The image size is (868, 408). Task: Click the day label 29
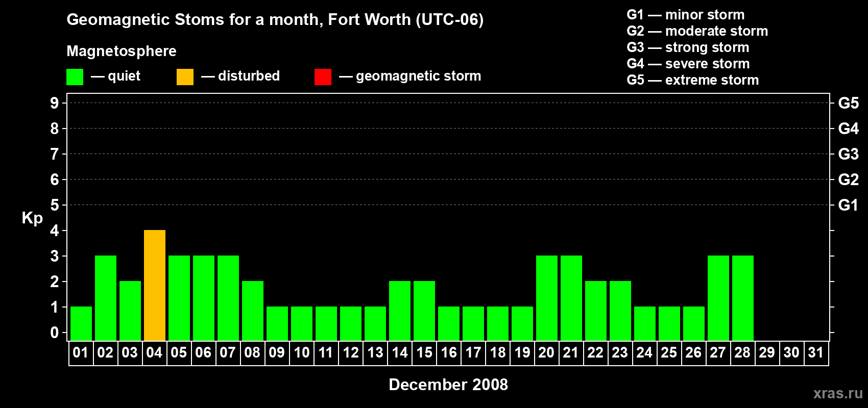[767, 353]
